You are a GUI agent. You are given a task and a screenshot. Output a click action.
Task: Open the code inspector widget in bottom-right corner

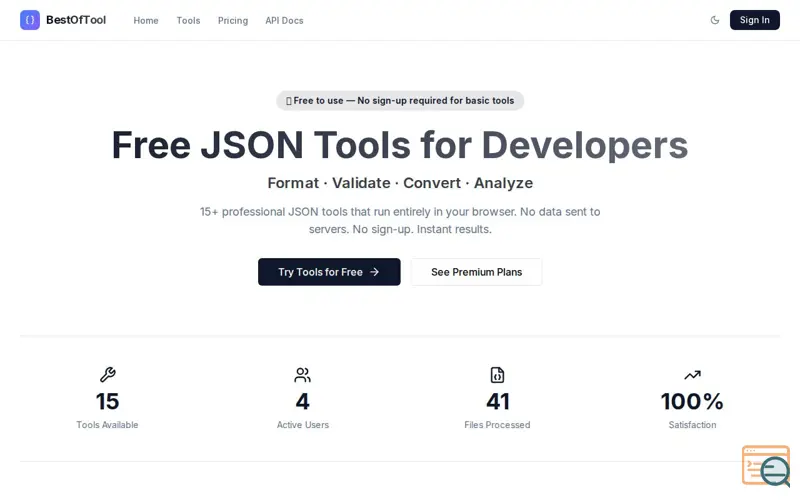point(765,466)
